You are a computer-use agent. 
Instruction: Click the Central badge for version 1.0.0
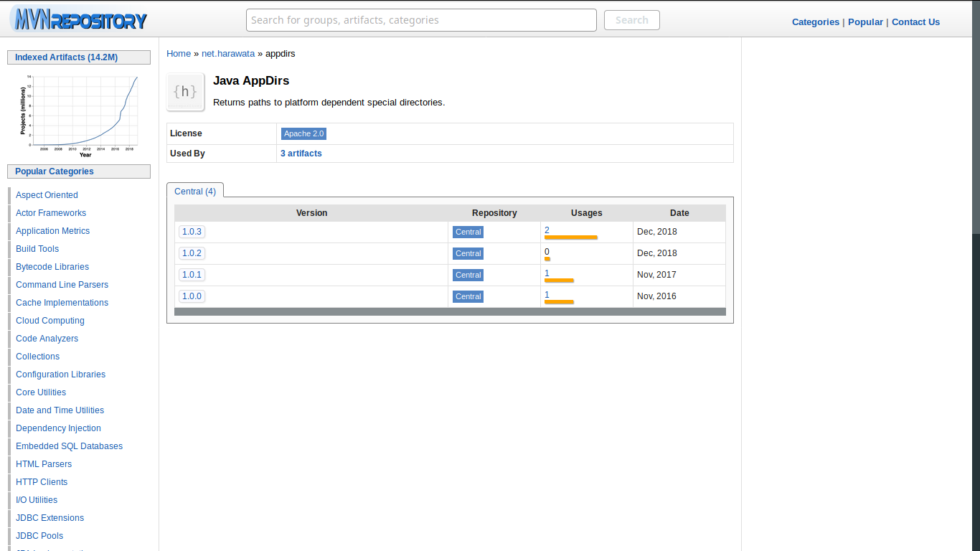tap(468, 296)
